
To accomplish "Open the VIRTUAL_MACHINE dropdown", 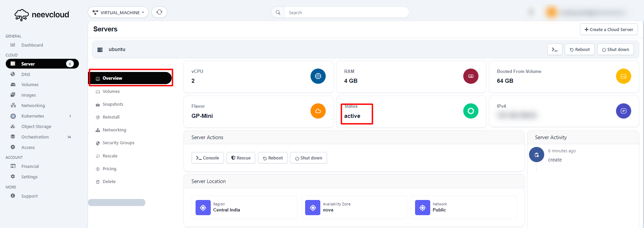I will (x=118, y=12).
